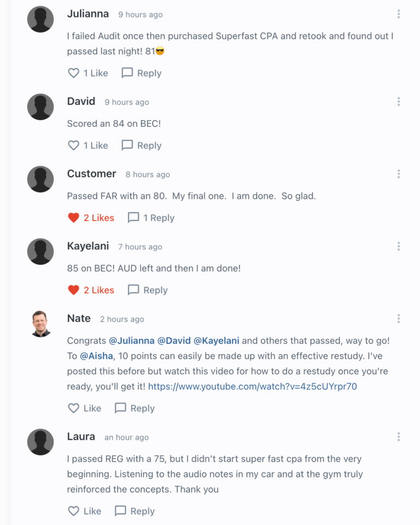This screenshot has height=525, width=420.
Task: Click the @Aisha mention in Nate's comment
Action: coord(96,356)
